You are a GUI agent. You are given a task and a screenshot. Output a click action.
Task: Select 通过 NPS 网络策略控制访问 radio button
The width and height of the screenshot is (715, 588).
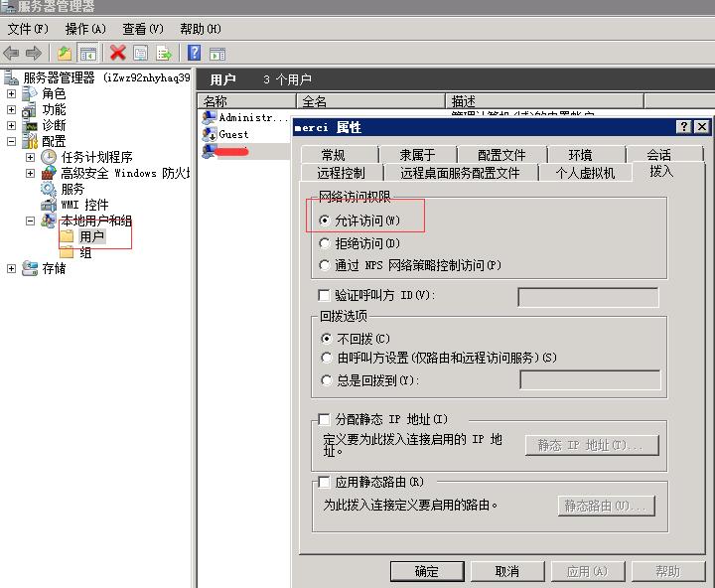point(324,265)
